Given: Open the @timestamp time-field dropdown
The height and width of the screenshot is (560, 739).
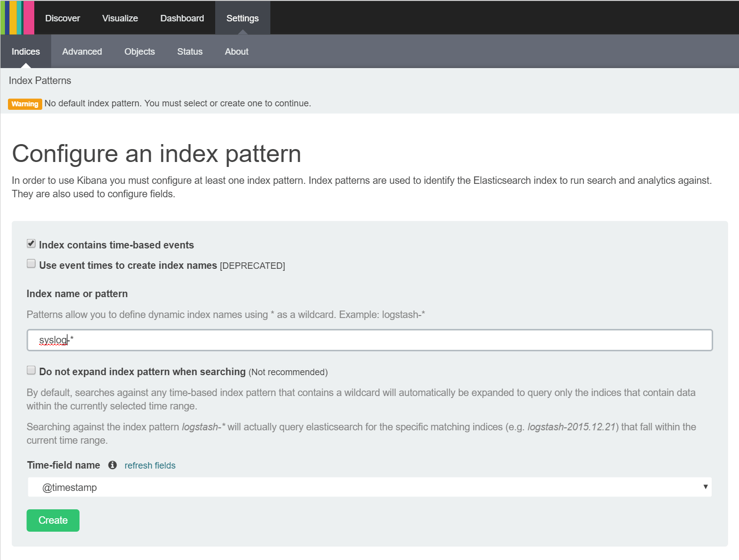Looking at the screenshot, I should click(369, 487).
